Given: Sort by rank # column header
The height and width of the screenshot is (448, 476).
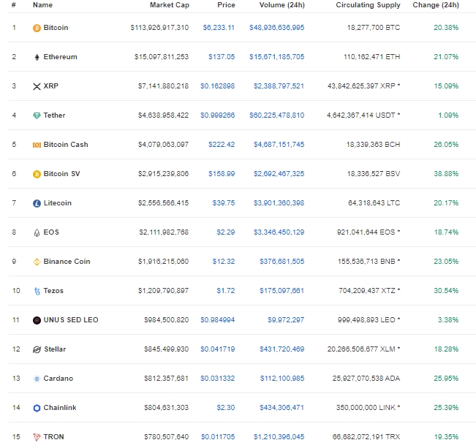Looking at the screenshot, I should click(x=14, y=5).
